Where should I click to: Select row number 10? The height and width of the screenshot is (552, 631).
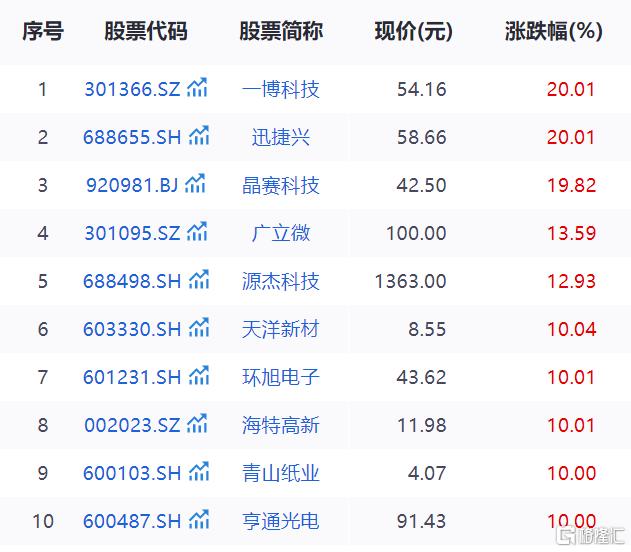coord(43,521)
